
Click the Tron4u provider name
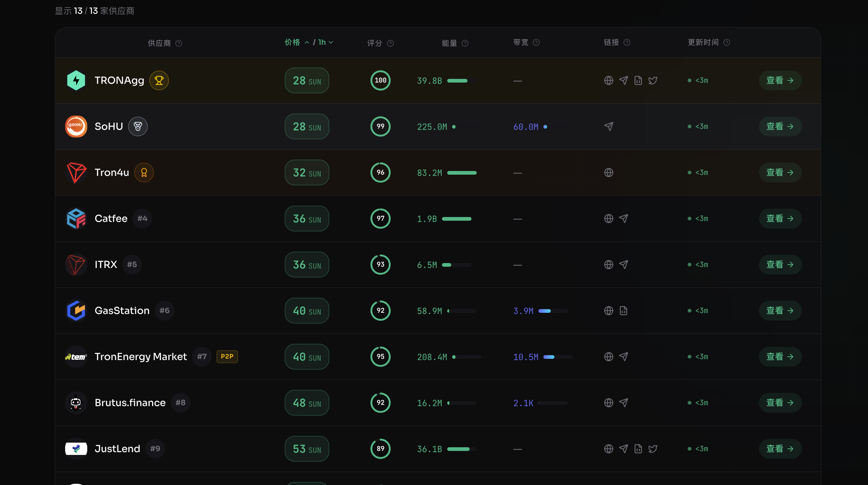click(112, 173)
